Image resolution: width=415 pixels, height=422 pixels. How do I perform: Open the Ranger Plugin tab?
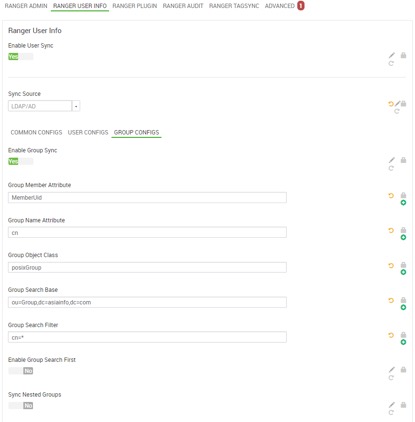135,6
